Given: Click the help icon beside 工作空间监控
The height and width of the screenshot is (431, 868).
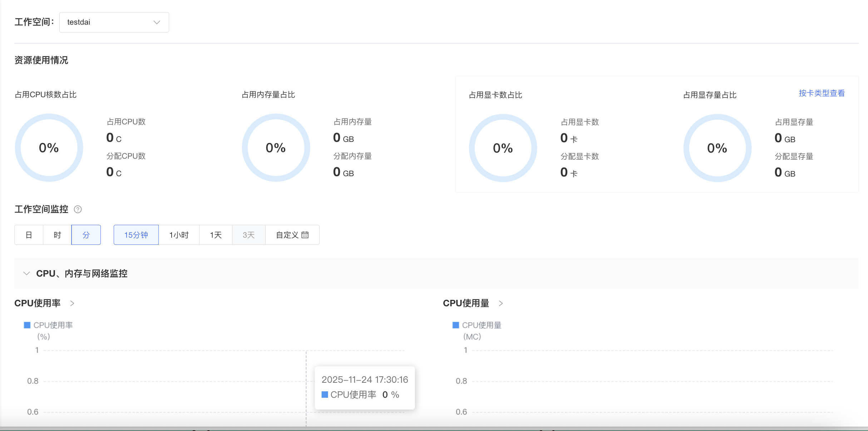Looking at the screenshot, I should click(78, 209).
